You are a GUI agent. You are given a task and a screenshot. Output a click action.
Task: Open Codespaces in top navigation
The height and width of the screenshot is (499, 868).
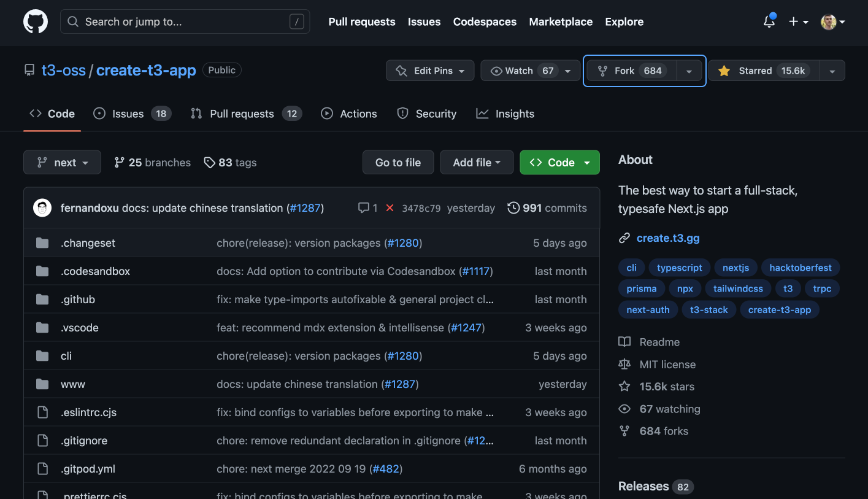[485, 21]
